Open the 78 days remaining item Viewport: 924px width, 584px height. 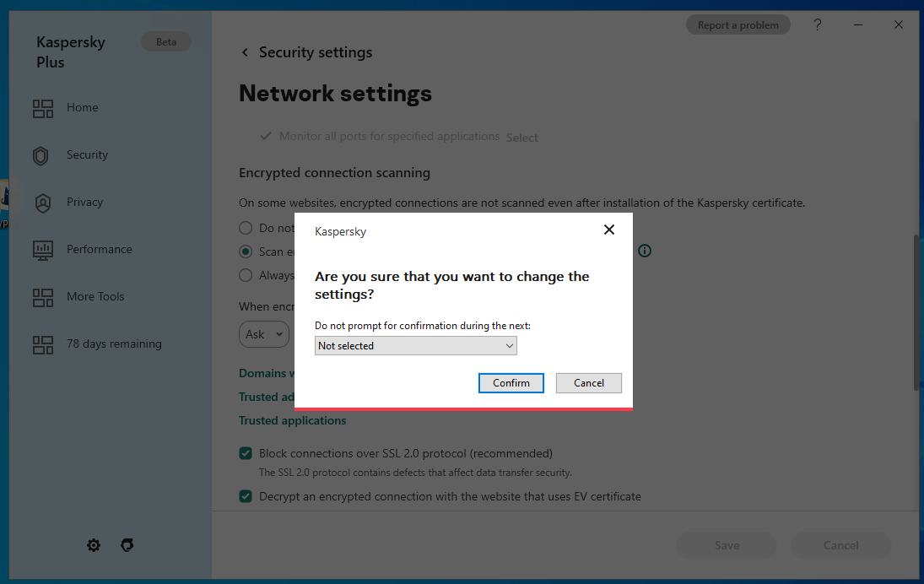click(x=114, y=344)
